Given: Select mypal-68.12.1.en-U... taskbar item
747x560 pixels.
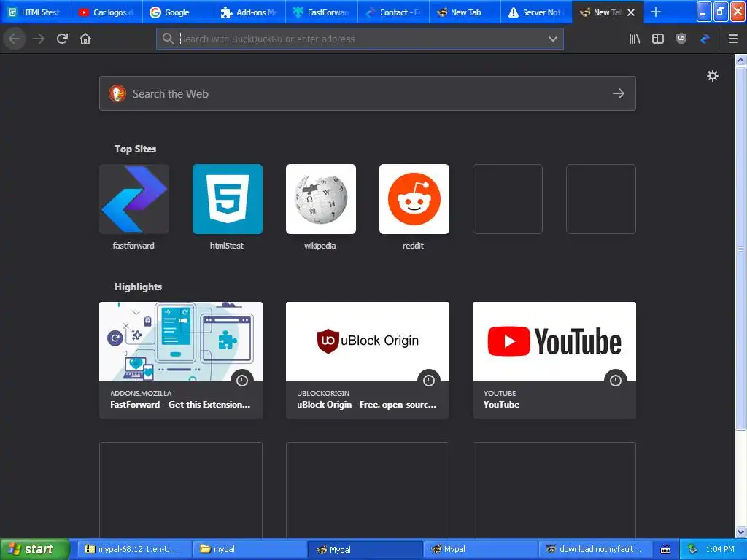Looking at the screenshot, I should point(134,549).
